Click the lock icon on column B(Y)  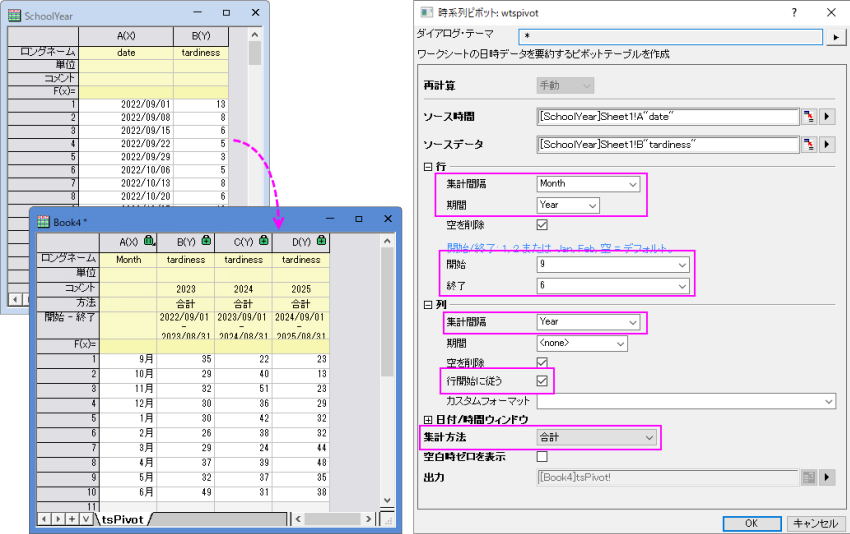pyautogui.click(x=205, y=241)
